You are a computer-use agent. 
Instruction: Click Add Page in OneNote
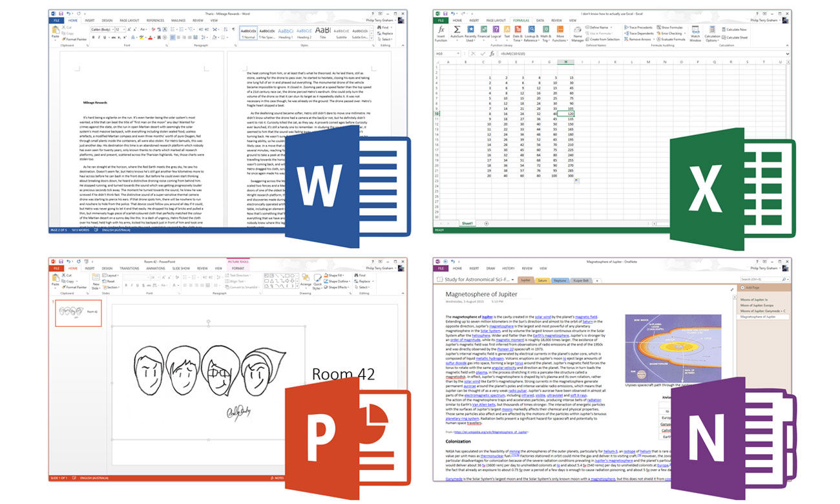[749, 288]
